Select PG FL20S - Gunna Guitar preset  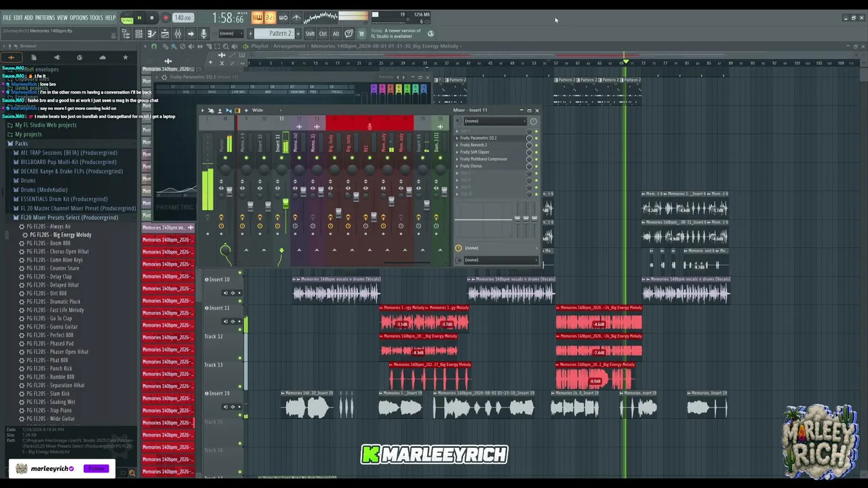52,327
